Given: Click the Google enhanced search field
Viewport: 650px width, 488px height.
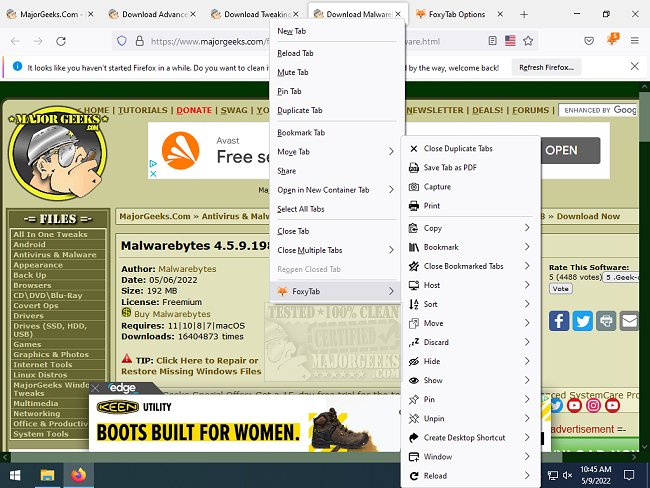Looking at the screenshot, I should click(598, 110).
